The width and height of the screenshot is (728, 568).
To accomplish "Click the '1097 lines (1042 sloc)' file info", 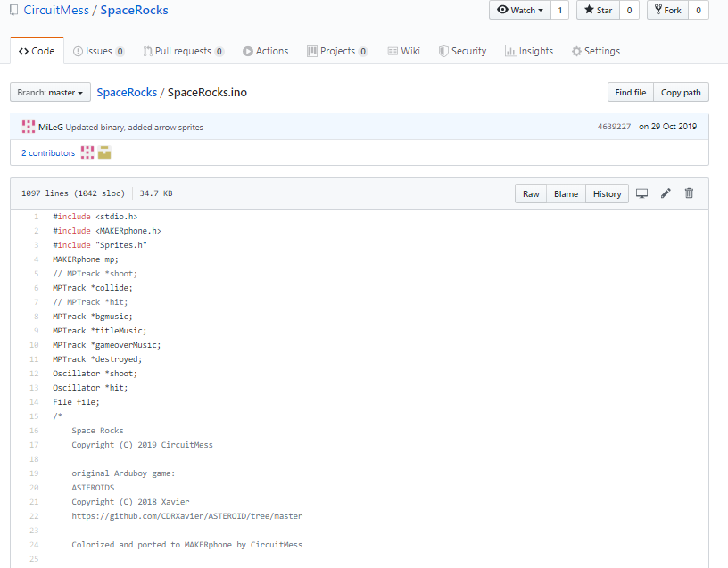I will (73, 193).
